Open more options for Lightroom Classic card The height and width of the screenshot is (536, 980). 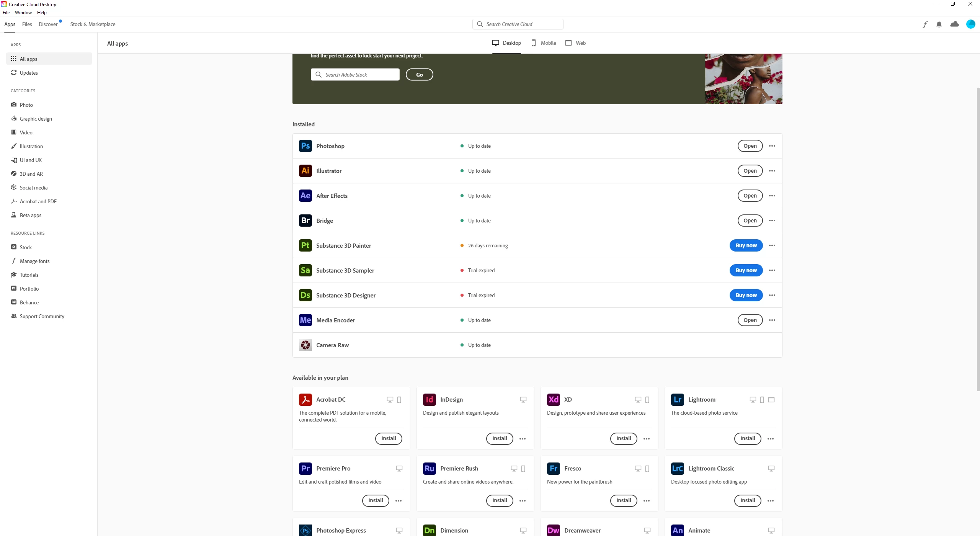tap(770, 501)
